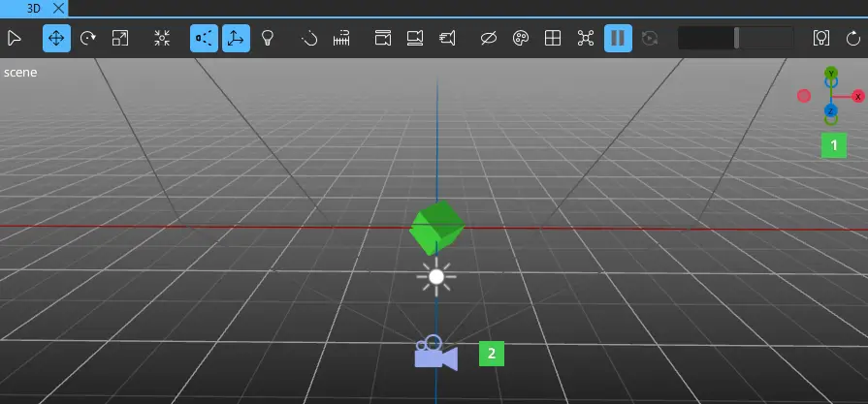The height and width of the screenshot is (404, 868).
Task: Activate the move gizmo tool
Action: [x=56, y=39]
